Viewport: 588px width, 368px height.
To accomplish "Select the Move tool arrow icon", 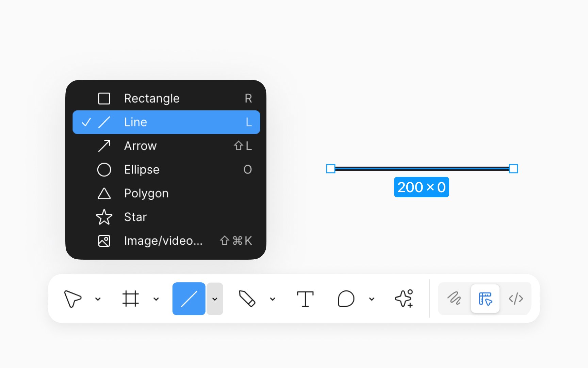I will tap(72, 299).
